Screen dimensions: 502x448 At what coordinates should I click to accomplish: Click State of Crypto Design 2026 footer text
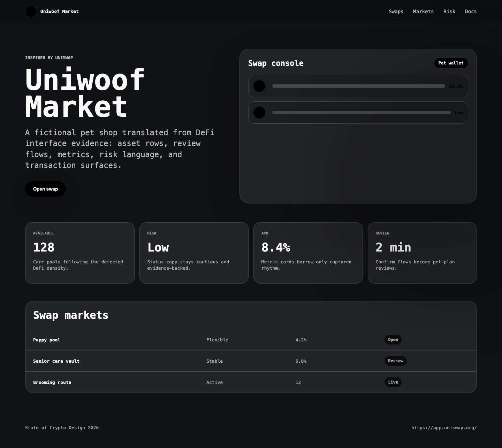tap(62, 428)
